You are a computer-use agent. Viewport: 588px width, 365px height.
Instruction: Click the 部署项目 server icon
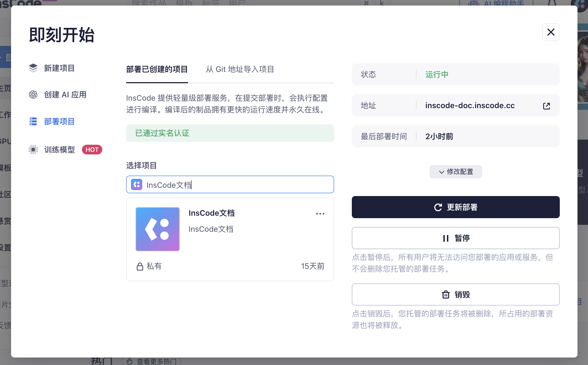[33, 121]
